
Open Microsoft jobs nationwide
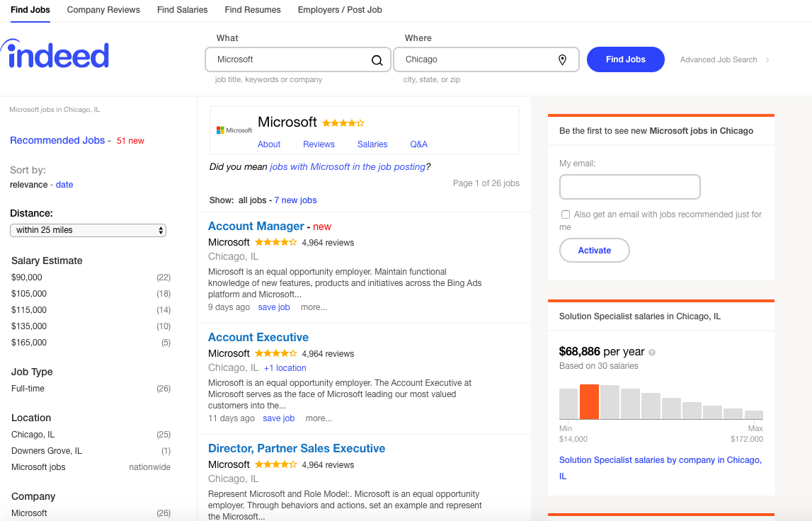point(38,467)
